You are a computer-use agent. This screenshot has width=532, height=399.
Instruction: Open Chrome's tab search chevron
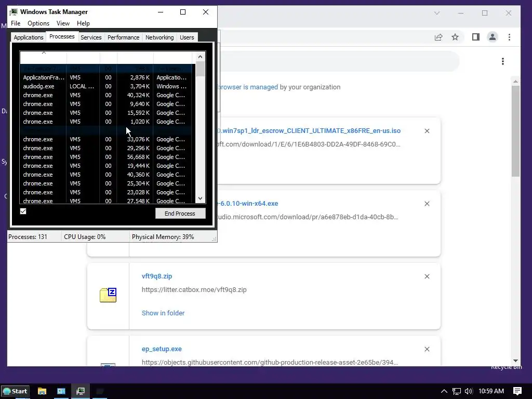(437, 13)
